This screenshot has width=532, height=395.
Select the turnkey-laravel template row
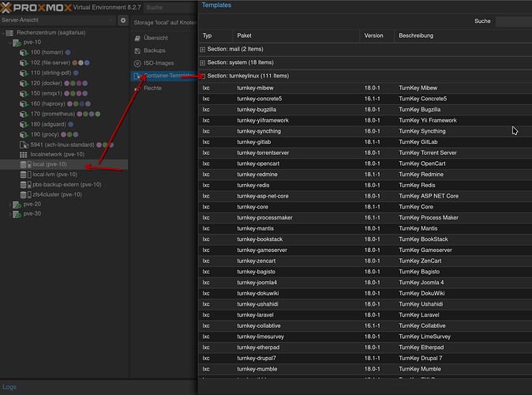tap(365, 315)
